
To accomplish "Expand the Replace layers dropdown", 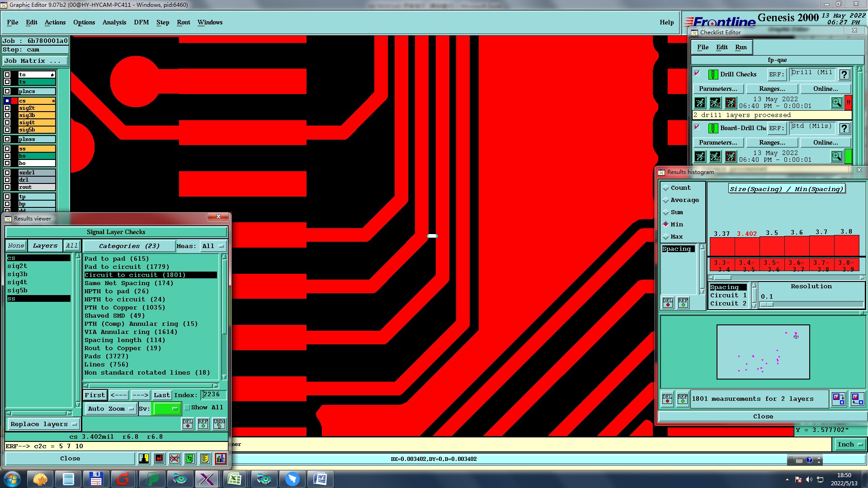I will (43, 424).
